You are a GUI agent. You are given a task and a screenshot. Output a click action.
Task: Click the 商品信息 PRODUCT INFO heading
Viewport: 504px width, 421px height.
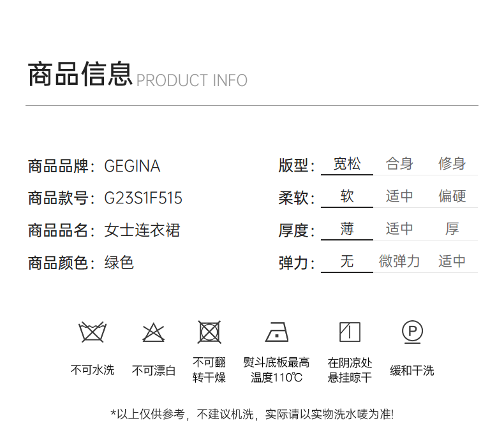point(137,75)
